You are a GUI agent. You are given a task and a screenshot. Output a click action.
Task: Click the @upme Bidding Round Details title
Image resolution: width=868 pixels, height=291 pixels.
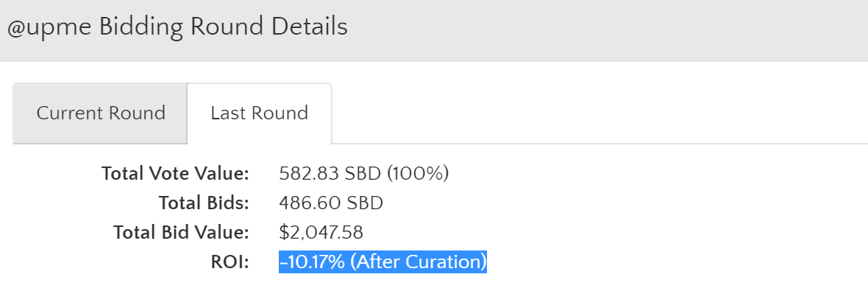point(177,27)
